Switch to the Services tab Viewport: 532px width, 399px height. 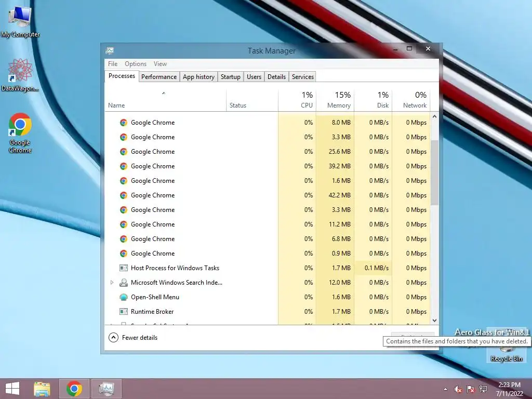click(x=303, y=77)
